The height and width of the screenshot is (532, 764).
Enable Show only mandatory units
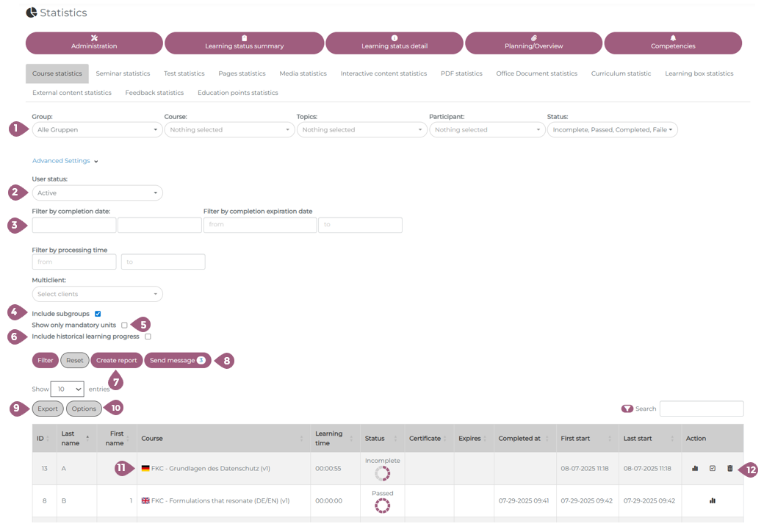tap(124, 325)
